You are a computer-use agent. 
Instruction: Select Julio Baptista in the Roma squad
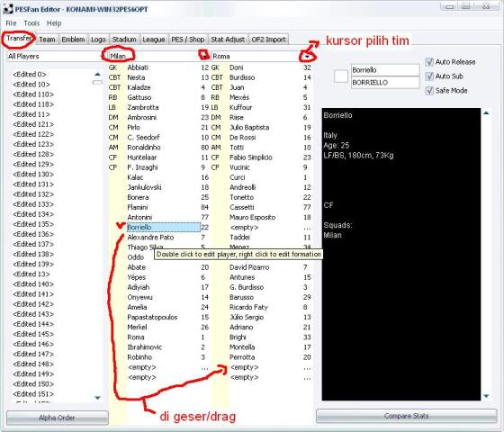click(249, 127)
